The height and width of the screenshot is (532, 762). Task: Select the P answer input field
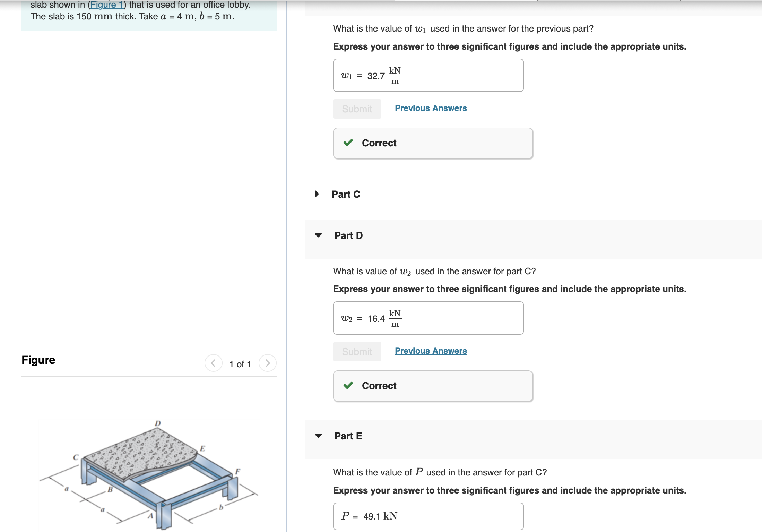click(428, 516)
